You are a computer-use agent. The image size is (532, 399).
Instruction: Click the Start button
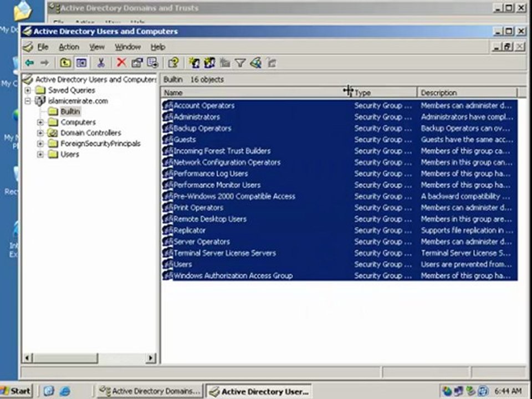tap(16, 391)
